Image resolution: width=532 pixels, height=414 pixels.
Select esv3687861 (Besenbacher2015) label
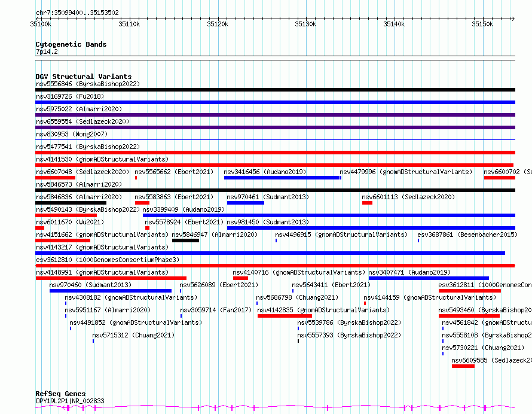click(467, 235)
